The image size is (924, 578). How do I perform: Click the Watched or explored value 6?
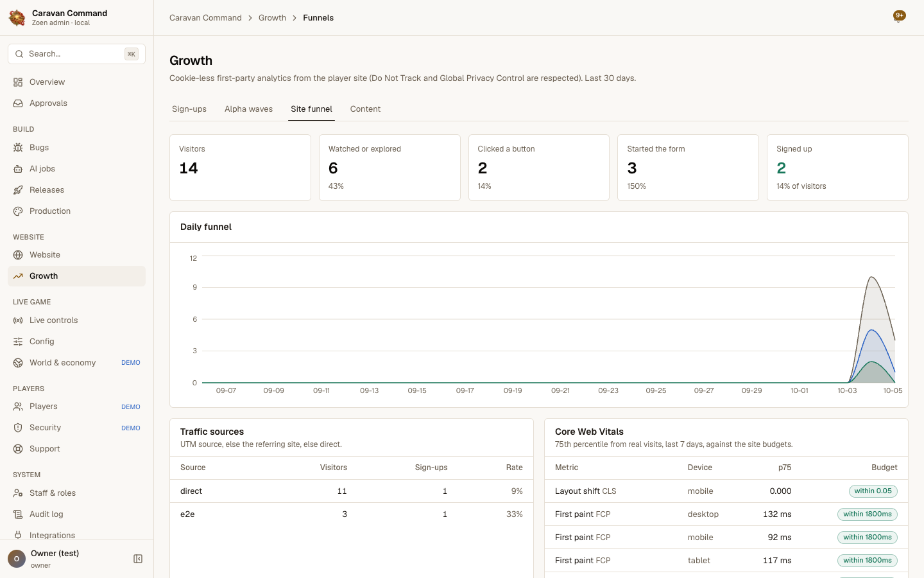point(333,168)
